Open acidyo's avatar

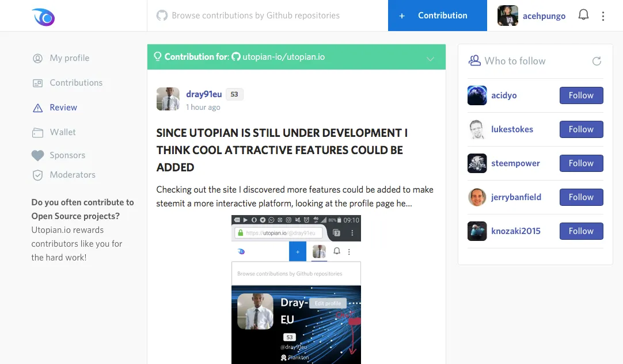pyautogui.click(x=477, y=95)
